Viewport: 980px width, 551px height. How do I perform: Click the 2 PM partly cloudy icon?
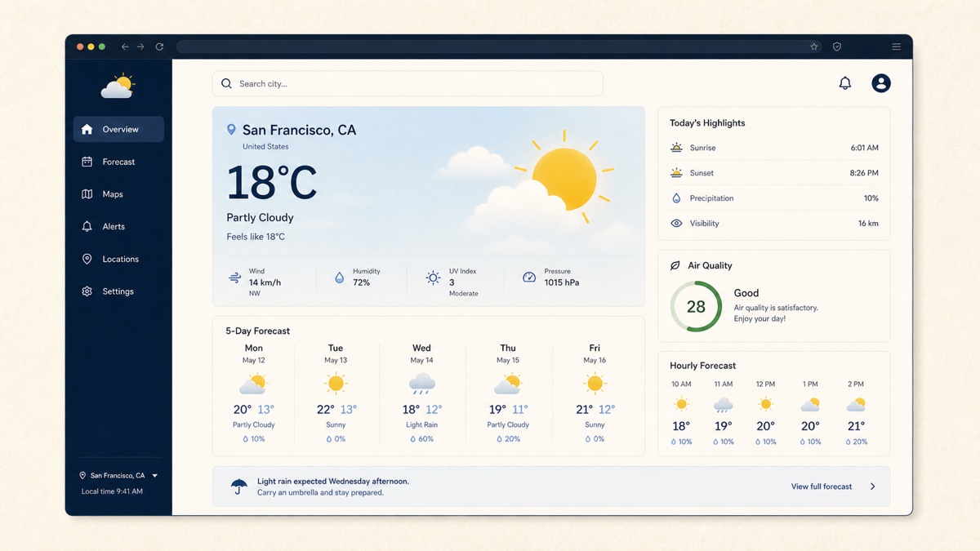tap(856, 404)
